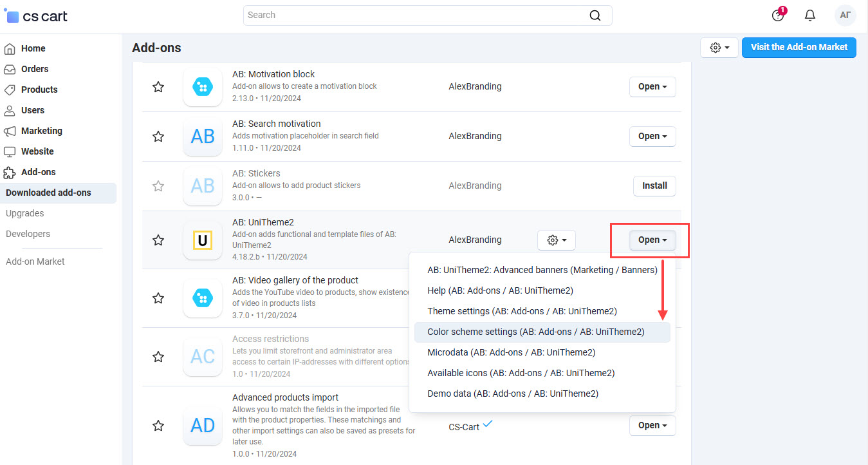868x465 pixels.
Task: Open the help icon with red badge
Action: click(779, 15)
